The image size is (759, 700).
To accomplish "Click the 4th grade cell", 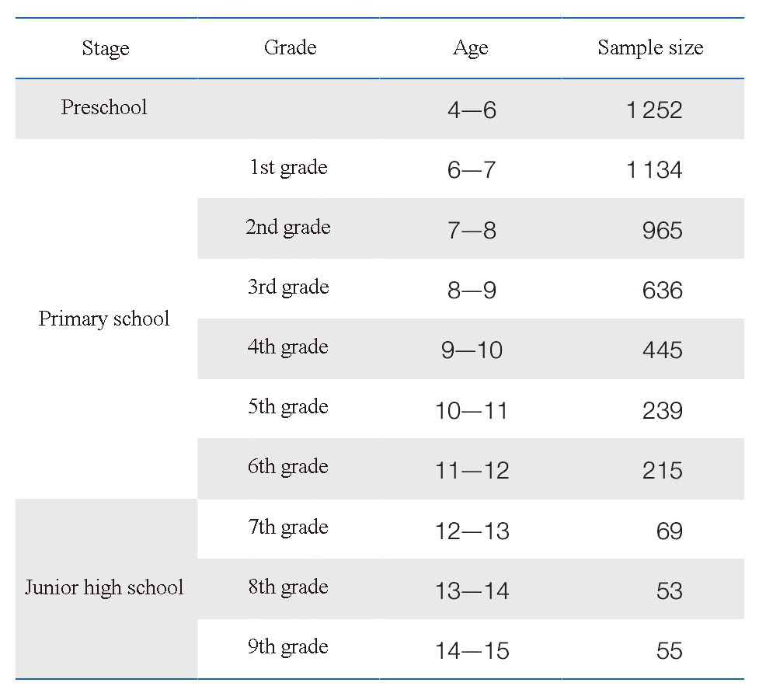I will click(288, 347).
